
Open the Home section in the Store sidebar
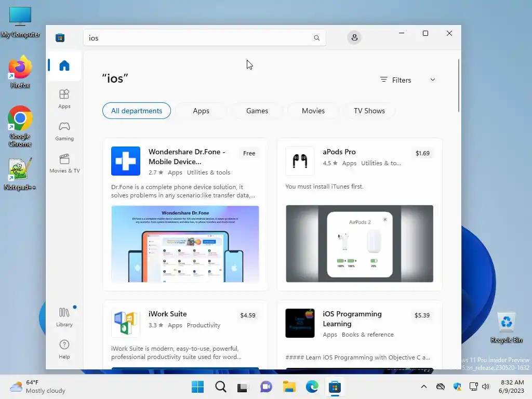[x=64, y=65]
